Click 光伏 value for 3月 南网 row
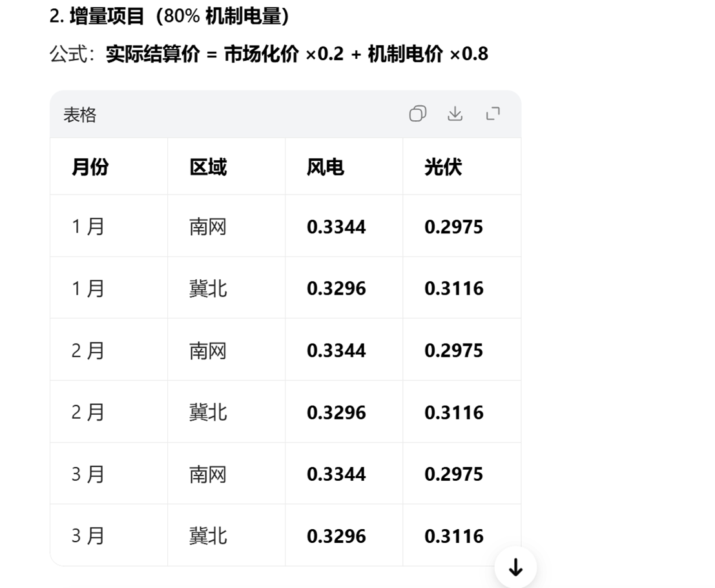The height and width of the screenshot is (588, 715). pos(454,474)
